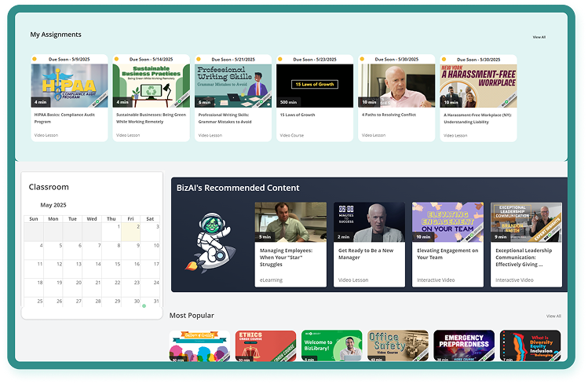Click the green event dot on May 30
The width and height of the screenshot is (588, 384).
pyautogui.click(x=144, y=306)
